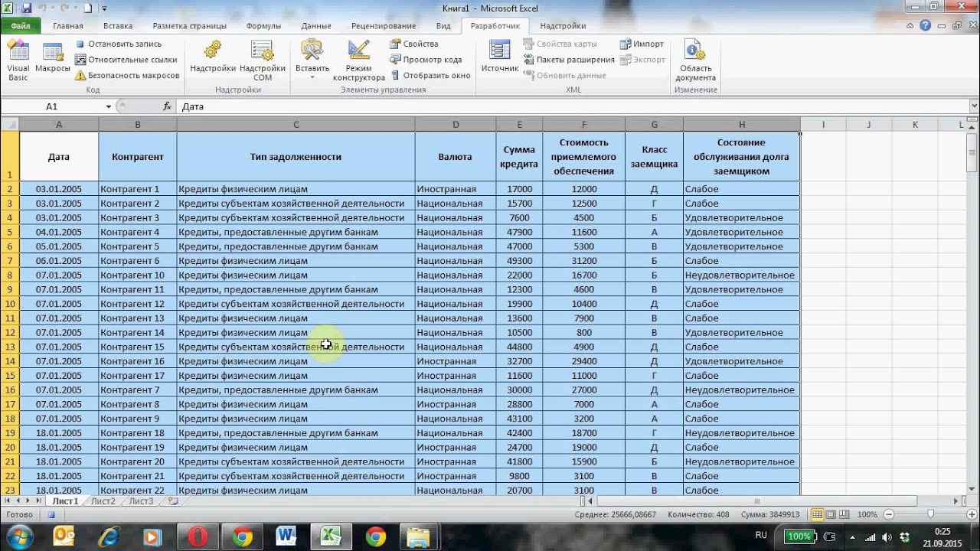Open Надстройки COM dialog
This screenshot has width=980, height=551.
pos(263,60)
